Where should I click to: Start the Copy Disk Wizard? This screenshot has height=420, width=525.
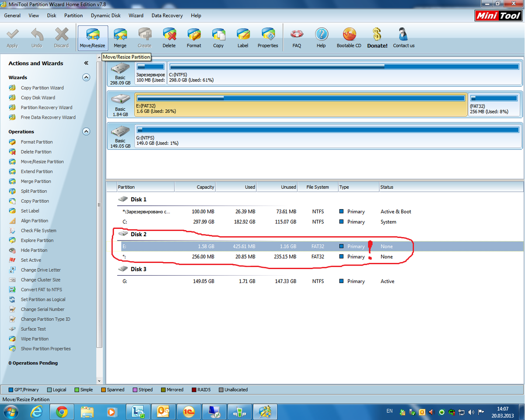[38, 98]
